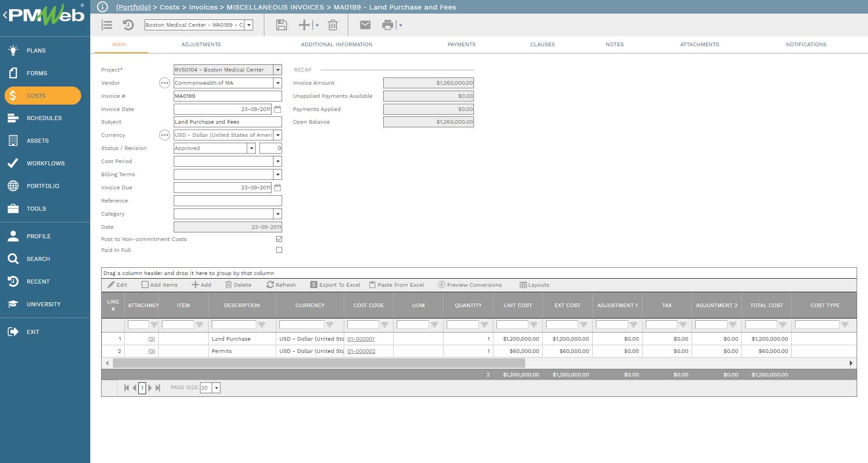Click the filter icon under Cost Code column
Viewport: 868px width, 463px height.
pos(385,325)
